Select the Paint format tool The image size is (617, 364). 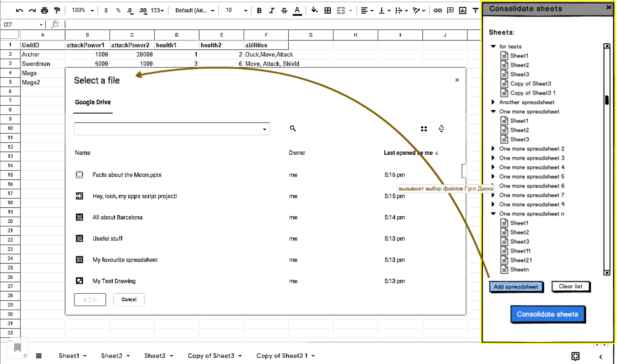point(57,11)
